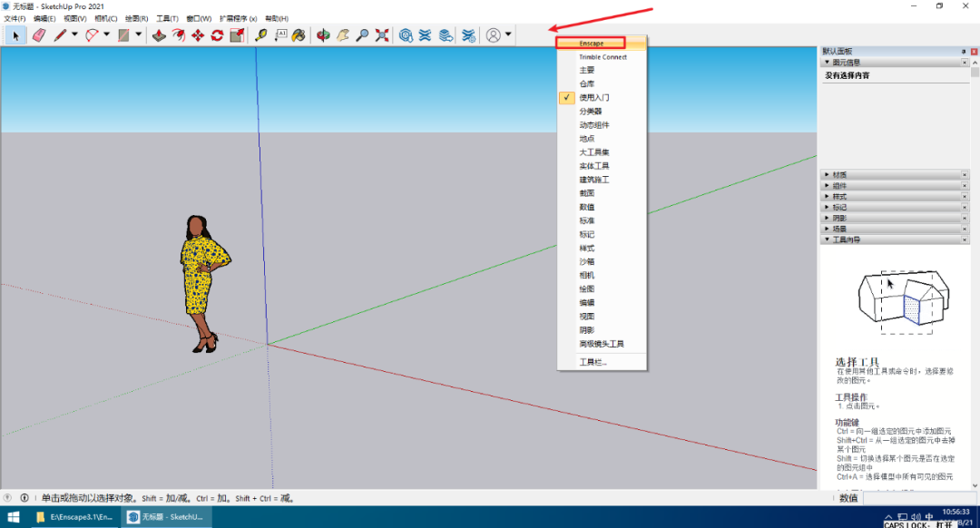Enable the Enscape toolbar in the list
Screen dimensions: 980x528
pos(591,43)
